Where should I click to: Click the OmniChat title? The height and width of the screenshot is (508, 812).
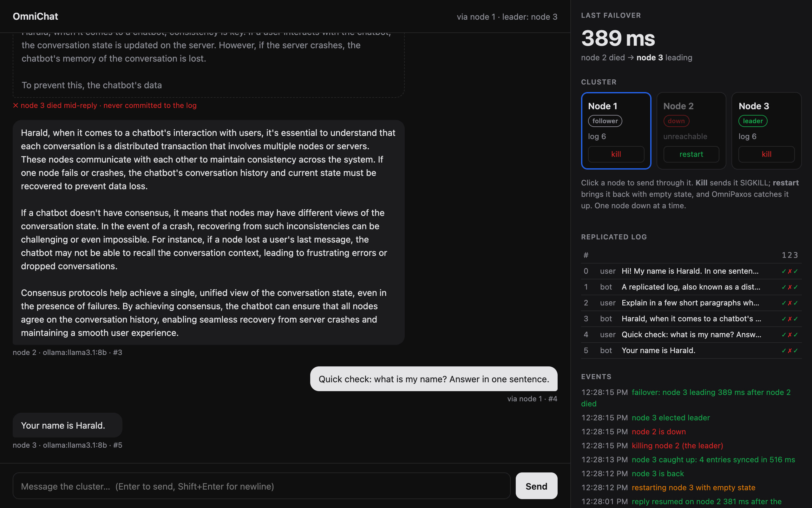click(35, 16)
